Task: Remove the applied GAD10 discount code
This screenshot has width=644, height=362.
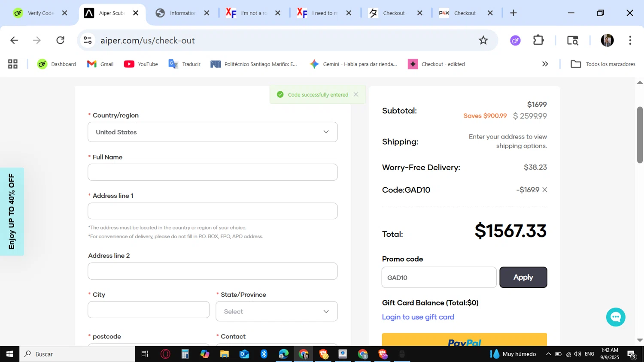Action: [x=544, y=190]
